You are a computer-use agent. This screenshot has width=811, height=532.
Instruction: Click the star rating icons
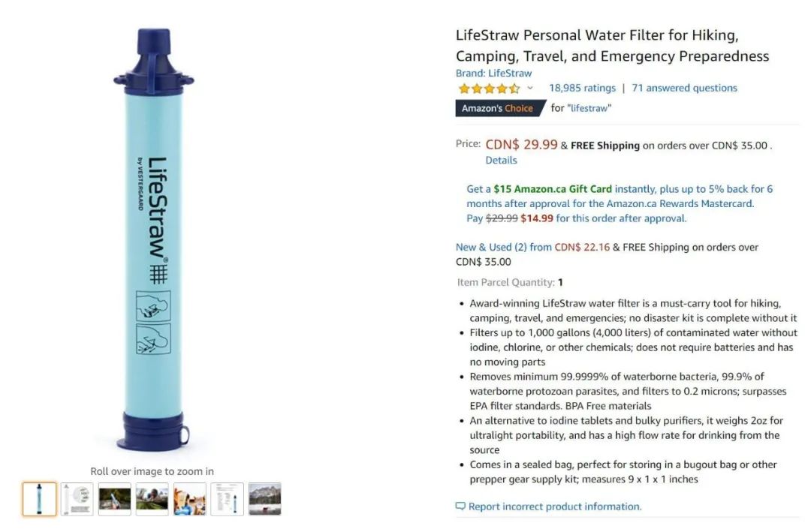(x=490, y=89)
